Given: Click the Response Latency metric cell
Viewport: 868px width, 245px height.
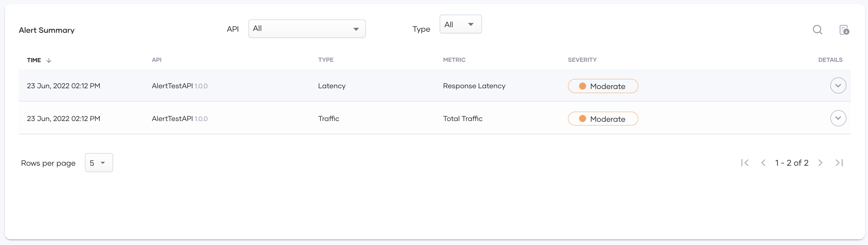Looking at the screenshot, I should click(474, 86).
